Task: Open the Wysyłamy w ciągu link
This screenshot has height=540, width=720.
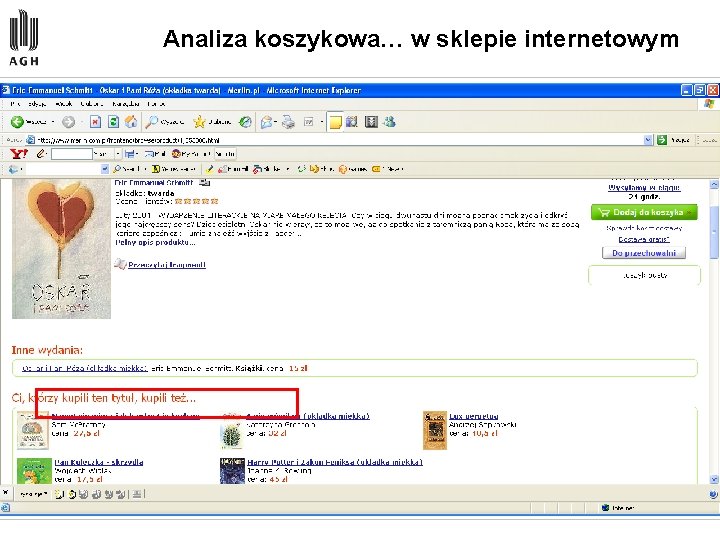Action: 644,187
